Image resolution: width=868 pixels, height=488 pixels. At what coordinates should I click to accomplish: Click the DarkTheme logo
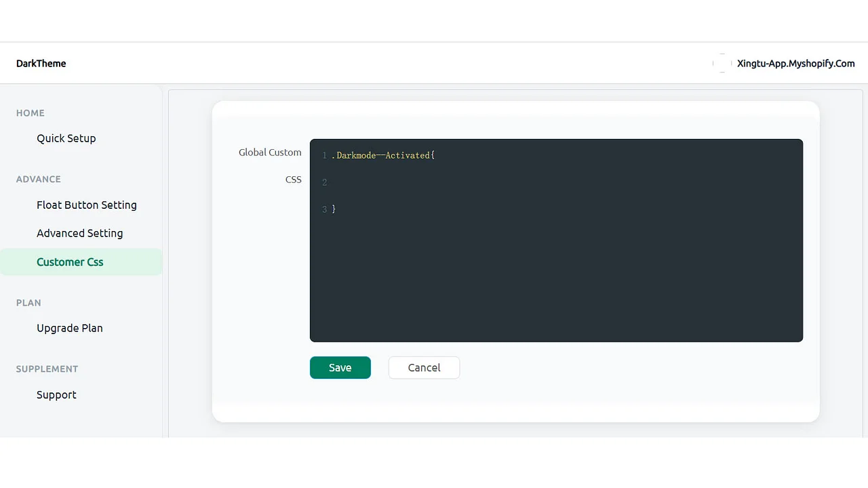[x=41, y=63]
